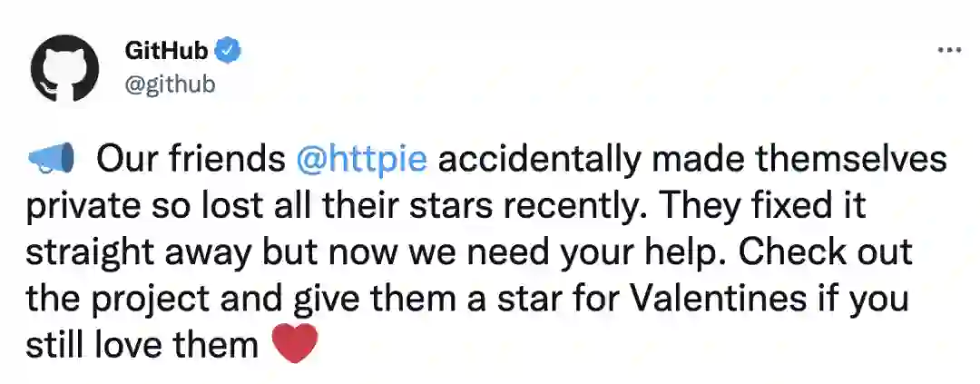Open the GitHub display name profile link
The width and height of the screenshot is (980, 384).
tap(166, 51)
